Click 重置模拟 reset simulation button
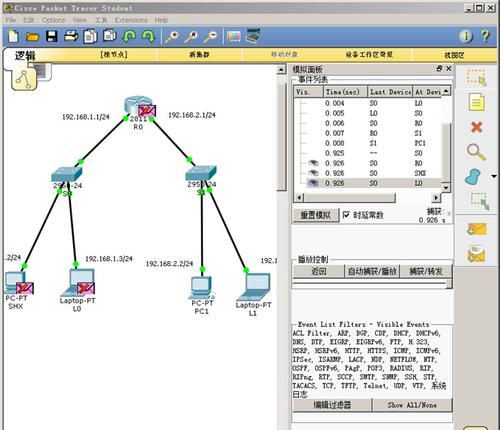Screen dimensions: 500x430 click(315, 215)
